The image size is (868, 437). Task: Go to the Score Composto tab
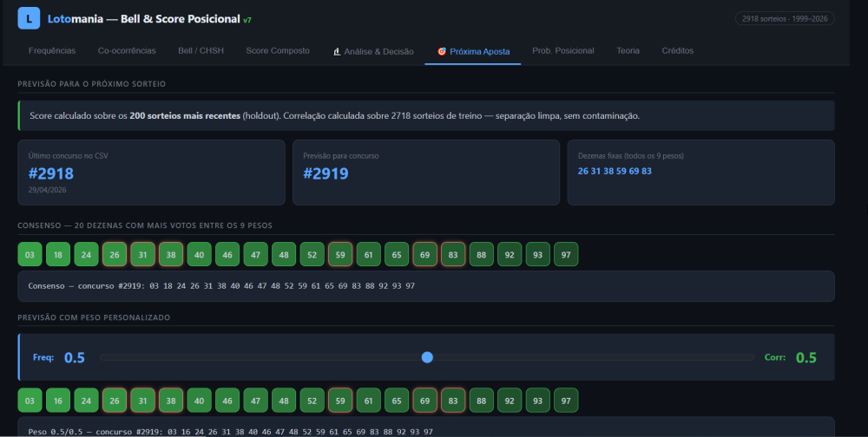coord(278,51)
